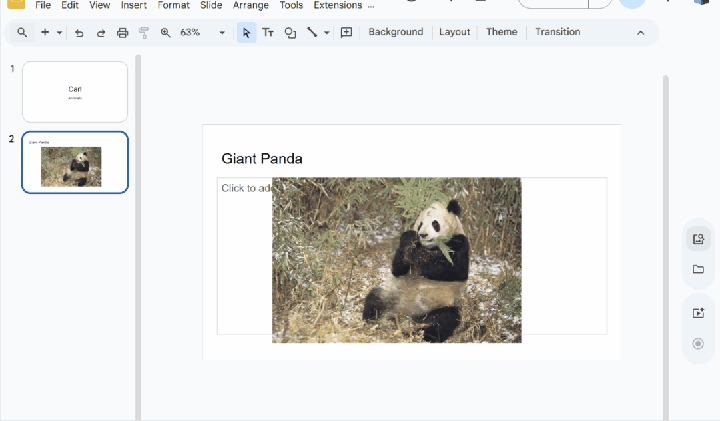This screenshot has width=720, height=421.
Task: Select slide 1 thumbnail in filmstrip
Action: [x=75, y=92]
